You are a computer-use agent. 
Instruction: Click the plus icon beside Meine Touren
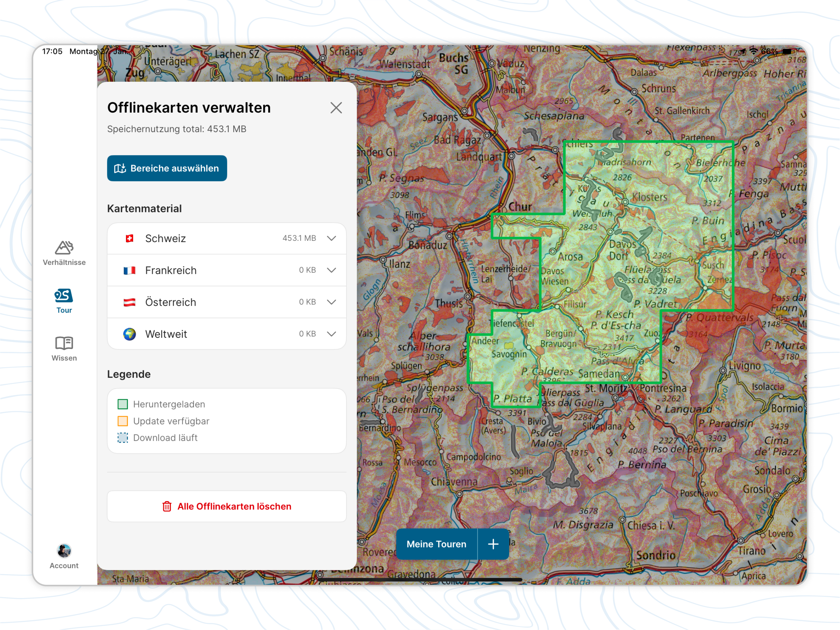tap(493, 544)
